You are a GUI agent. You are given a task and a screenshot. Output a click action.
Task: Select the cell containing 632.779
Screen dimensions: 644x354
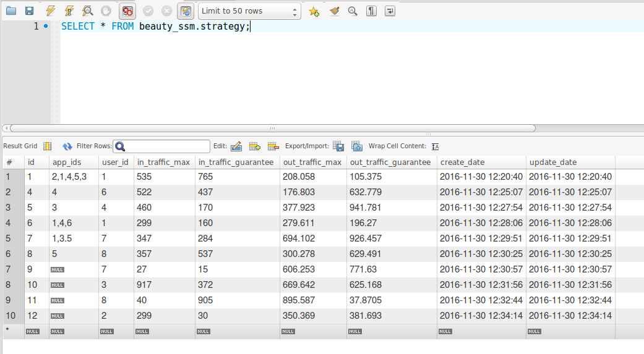392,192
